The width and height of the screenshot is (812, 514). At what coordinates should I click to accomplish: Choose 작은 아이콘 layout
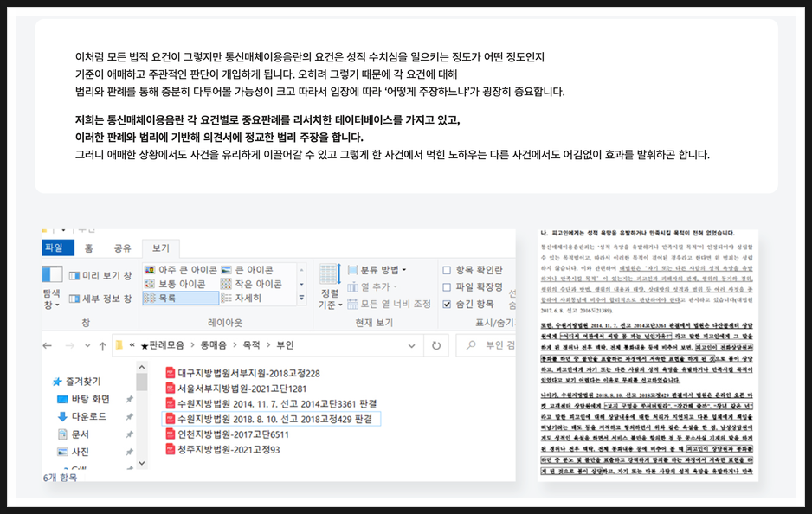252,284
